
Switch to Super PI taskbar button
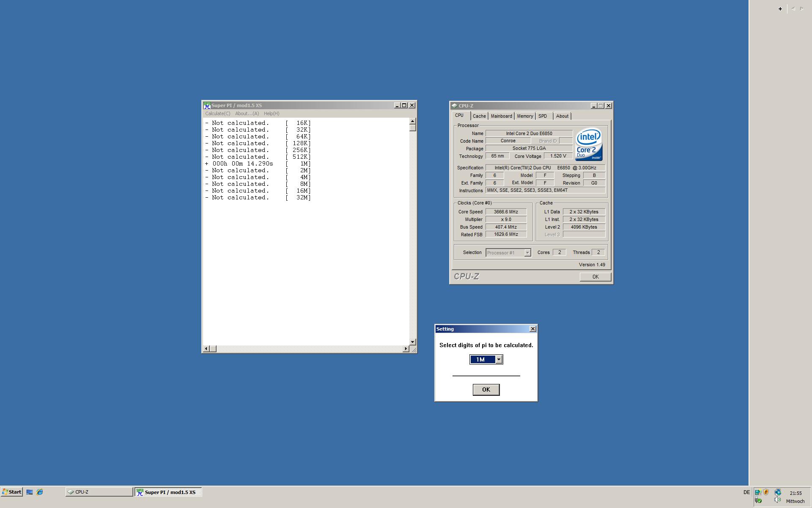[168, 492]
